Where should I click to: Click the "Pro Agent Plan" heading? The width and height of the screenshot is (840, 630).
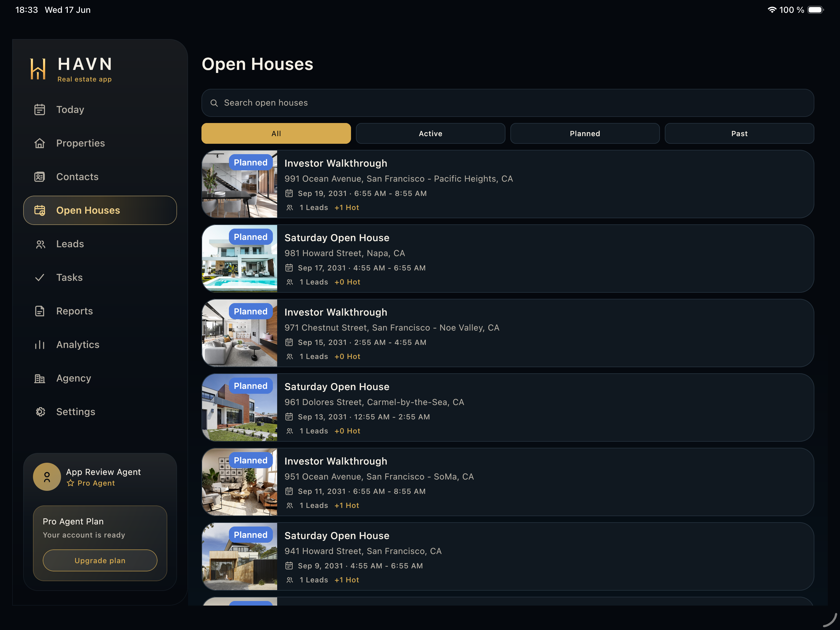point(73,521)
